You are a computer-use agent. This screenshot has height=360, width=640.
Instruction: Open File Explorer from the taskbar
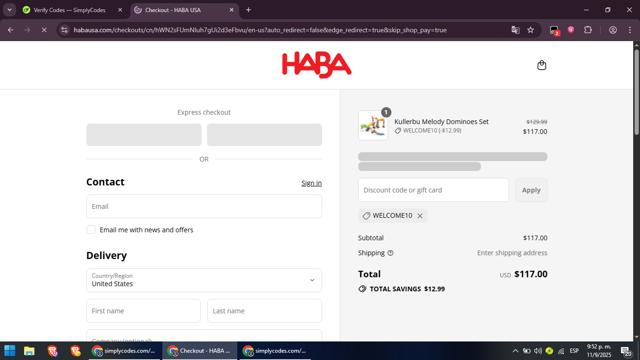29,351
